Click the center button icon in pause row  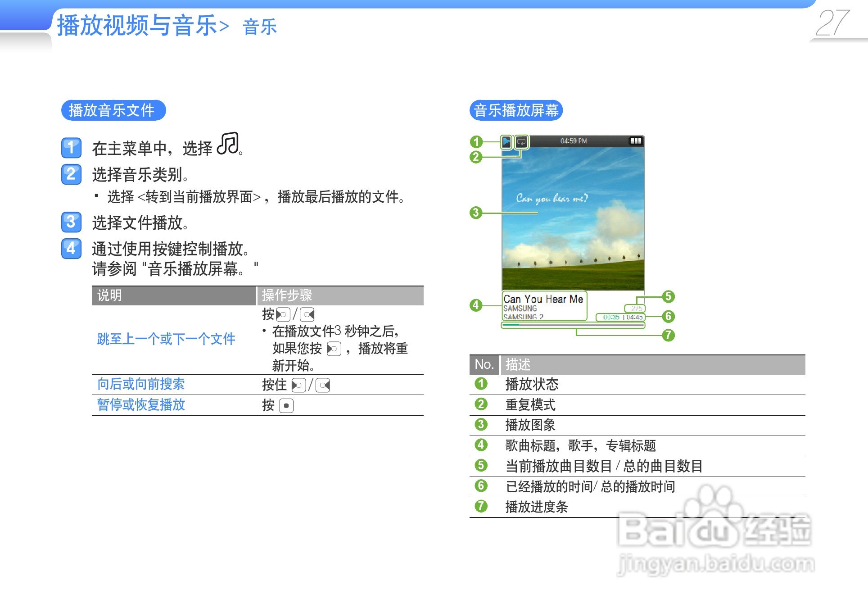click(x=286, y=406)
